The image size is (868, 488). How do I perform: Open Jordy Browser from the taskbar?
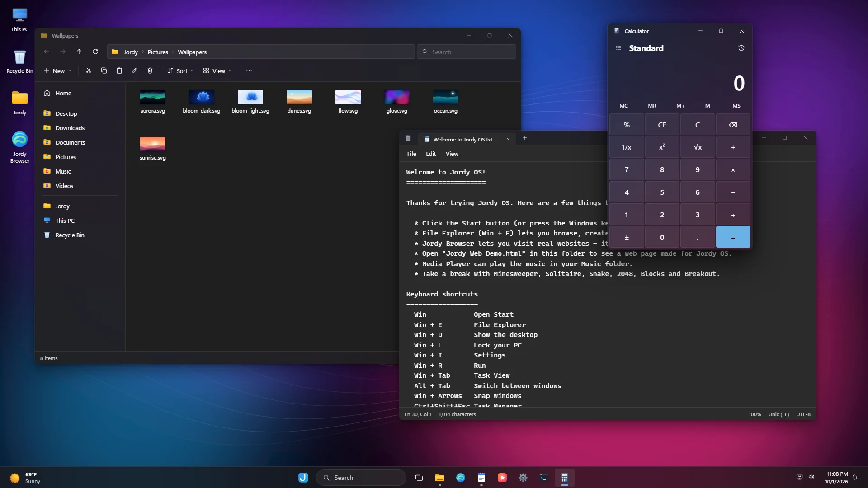pyautogui.click(x=461, y=478)
